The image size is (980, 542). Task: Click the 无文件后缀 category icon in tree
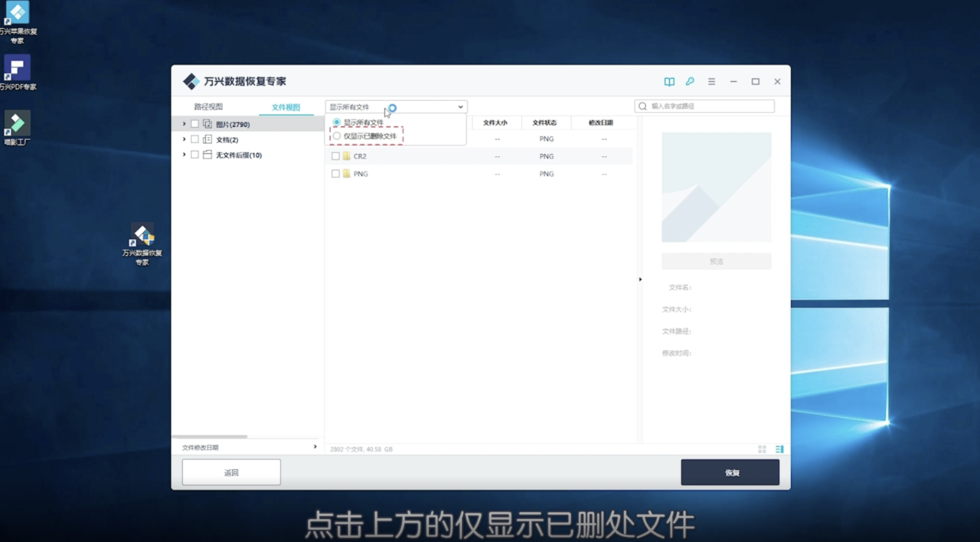(x=207, y=155)
